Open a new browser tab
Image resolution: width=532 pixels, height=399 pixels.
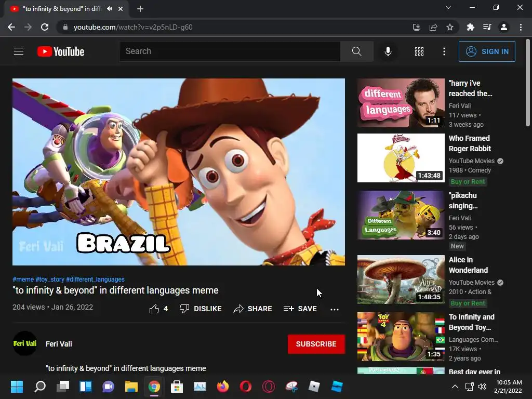click(x=140, y=9)
